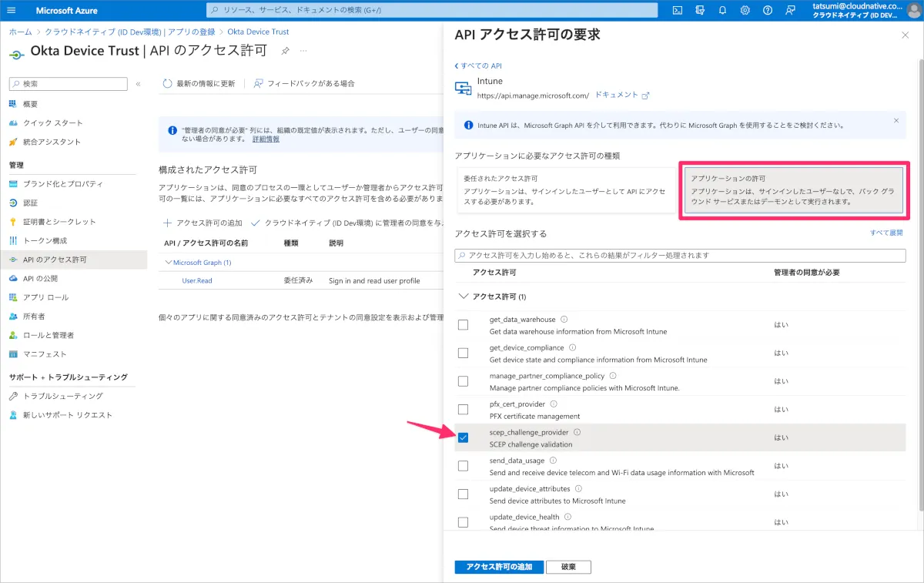Image resolution: width=924 pixels, height=583 pixels.
Task: Click the 破棄 discard button
Action: 568,567
